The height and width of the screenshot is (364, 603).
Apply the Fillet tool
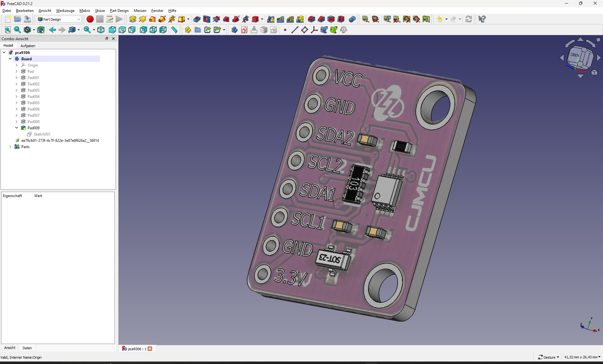pos(311,19)
